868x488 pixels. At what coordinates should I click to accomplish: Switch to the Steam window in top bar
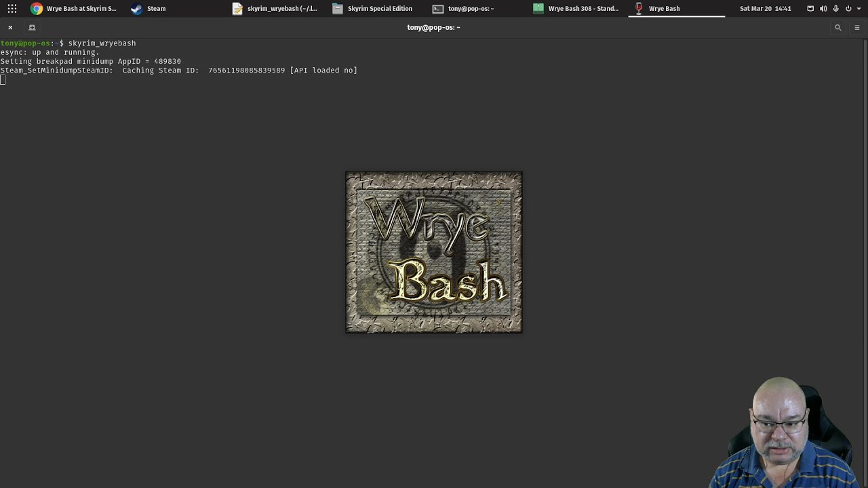[149, 9]
